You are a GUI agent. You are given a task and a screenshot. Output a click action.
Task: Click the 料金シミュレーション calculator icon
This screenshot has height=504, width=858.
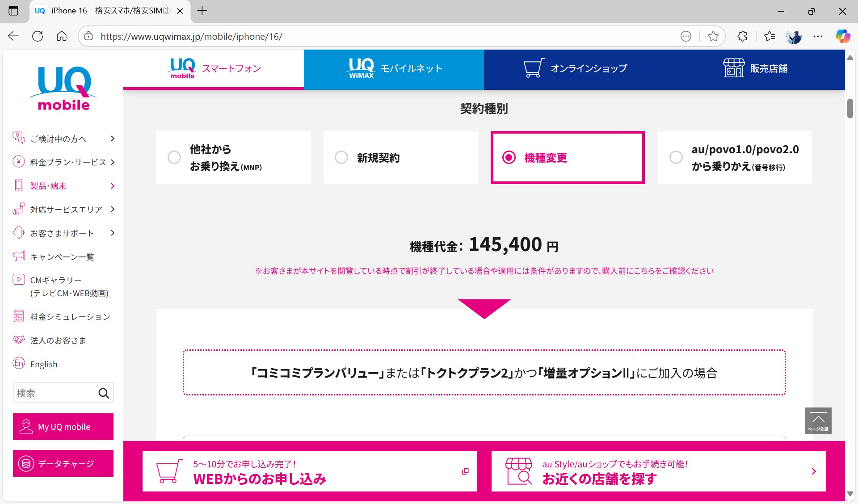[x=19, y=316]
